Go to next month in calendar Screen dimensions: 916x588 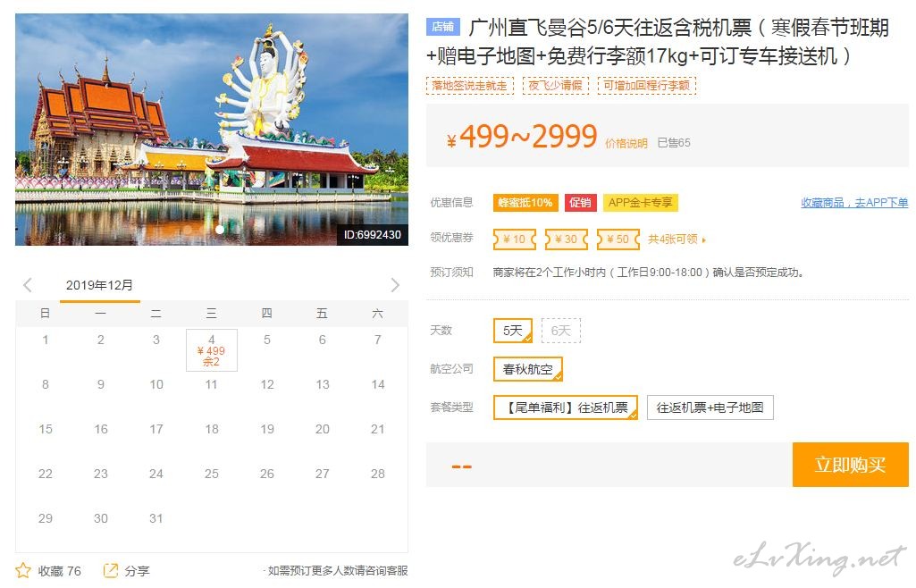click(395, 285)
